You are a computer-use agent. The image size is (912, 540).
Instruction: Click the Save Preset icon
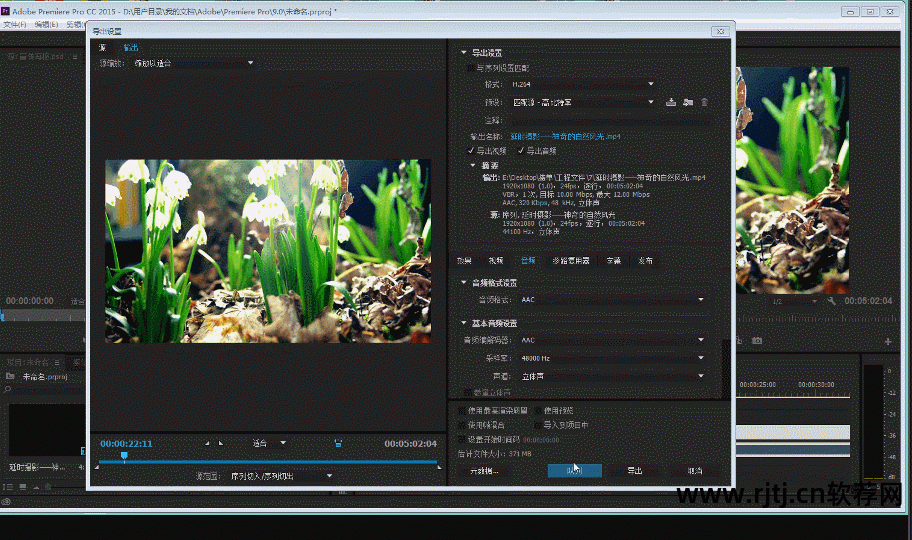tap(671, 102)
